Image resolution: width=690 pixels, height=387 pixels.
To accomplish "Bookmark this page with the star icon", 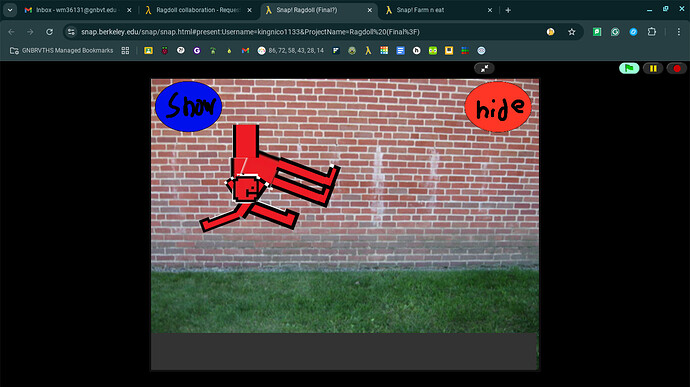I will point(572,32).
